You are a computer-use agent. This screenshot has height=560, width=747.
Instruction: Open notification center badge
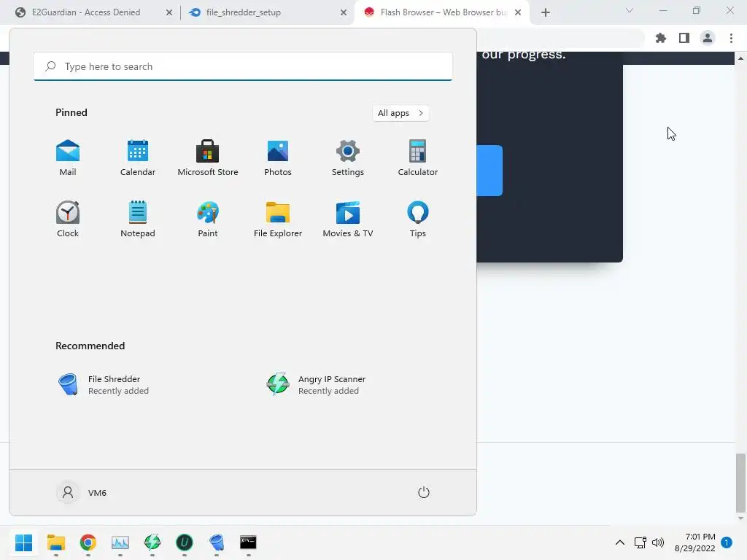point(727,542)
